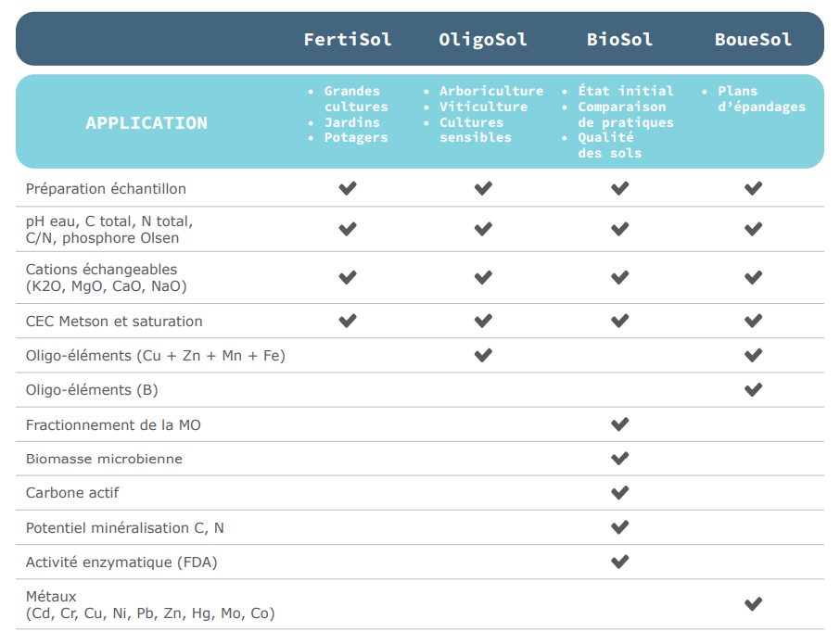840x632 pixels.
Task: Click the BioSol checkmark for Biomasse microbienne
Action: coord(620,459)
